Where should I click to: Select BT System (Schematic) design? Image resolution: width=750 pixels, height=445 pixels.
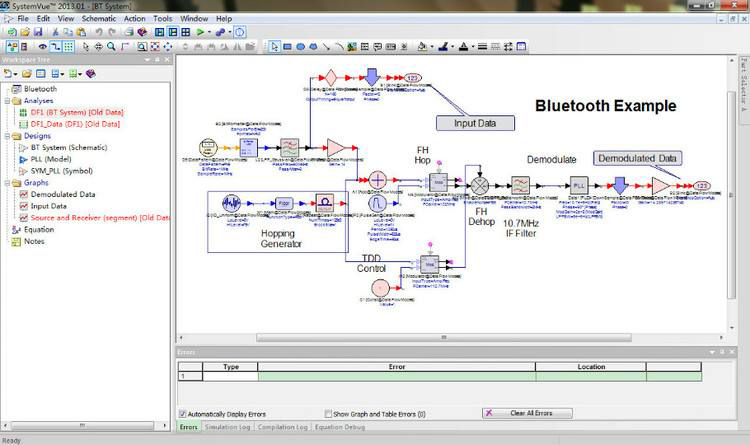[68, 147]
